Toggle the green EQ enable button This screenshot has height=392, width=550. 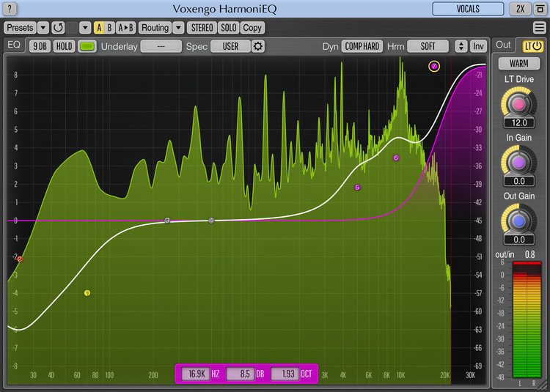click(87, 46)
